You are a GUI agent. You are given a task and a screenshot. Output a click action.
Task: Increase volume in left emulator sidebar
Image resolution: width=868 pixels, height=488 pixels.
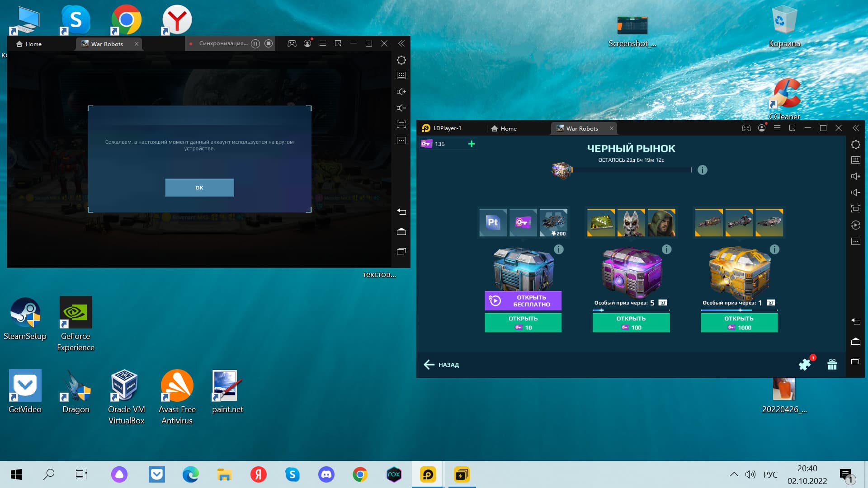(x=401, y=92)
